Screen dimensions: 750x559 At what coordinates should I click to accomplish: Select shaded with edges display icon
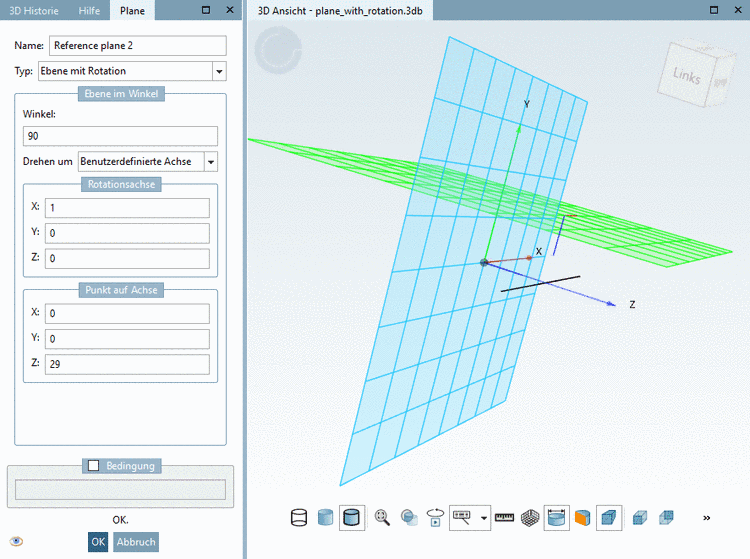(x=352, y=518)
